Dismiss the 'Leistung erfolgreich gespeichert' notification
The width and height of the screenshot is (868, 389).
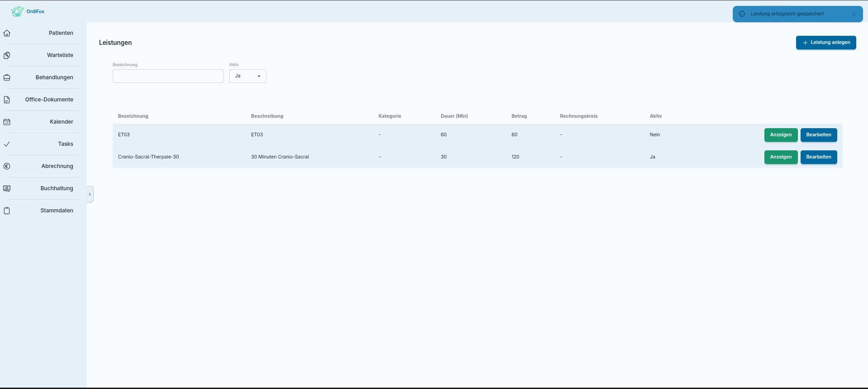(x=854, y=14)
